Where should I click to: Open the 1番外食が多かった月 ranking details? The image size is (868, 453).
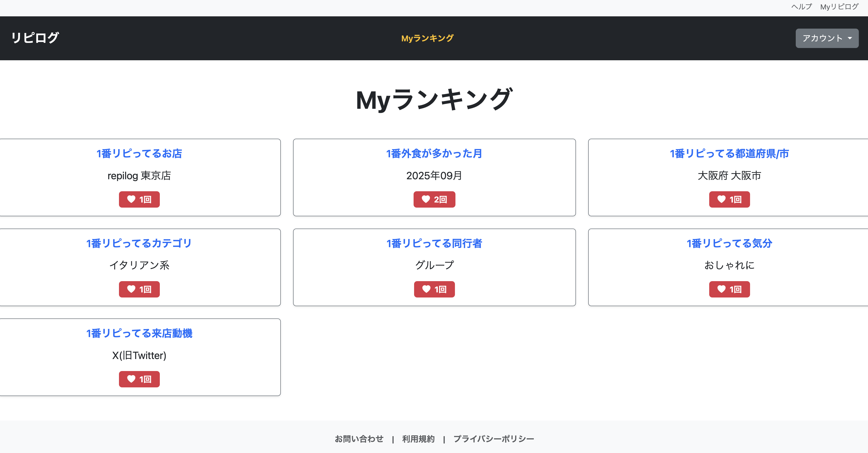point(434,153)
